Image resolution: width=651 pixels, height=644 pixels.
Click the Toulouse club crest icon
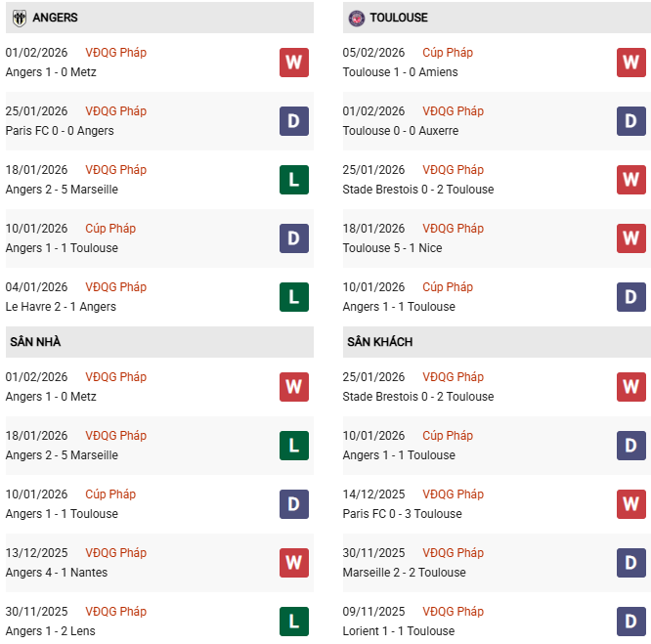pyautogui.click(x=357, y=18)
